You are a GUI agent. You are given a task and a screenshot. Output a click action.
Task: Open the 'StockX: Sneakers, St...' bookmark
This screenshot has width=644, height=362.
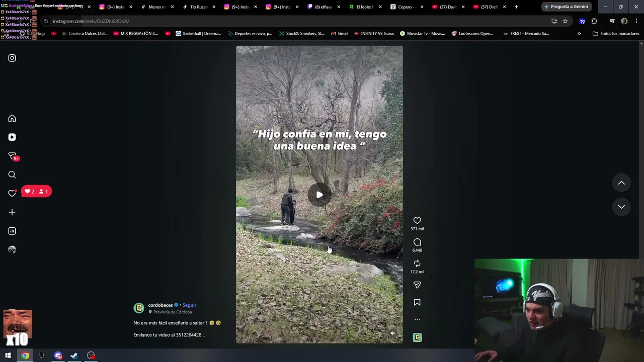pyautogui.click(x=301, y=34)
